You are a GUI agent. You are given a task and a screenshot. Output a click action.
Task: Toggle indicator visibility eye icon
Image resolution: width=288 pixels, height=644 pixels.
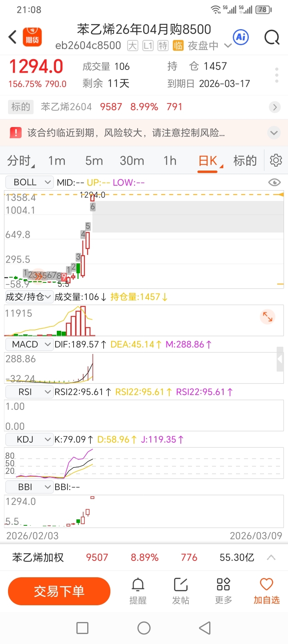(x=274, y=183)
